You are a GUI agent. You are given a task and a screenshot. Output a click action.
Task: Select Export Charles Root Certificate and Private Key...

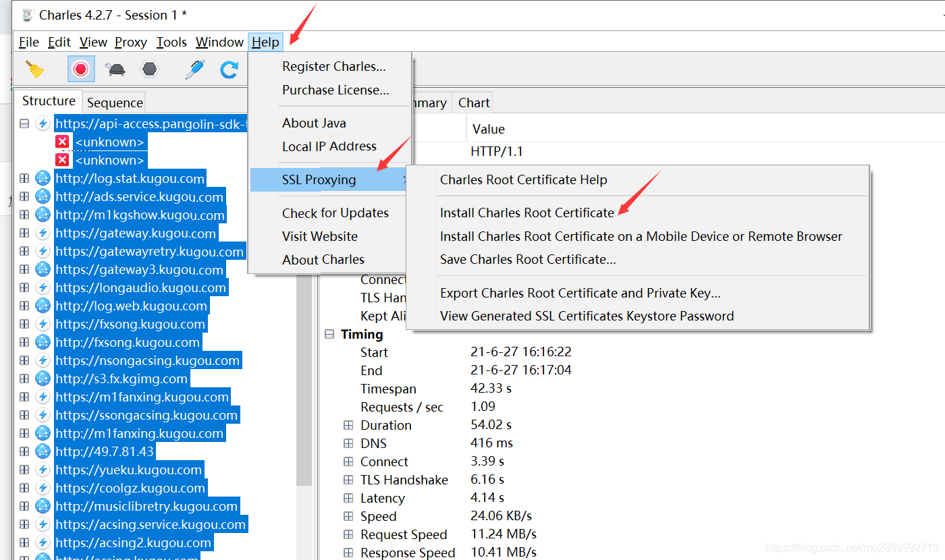point(580,293)
